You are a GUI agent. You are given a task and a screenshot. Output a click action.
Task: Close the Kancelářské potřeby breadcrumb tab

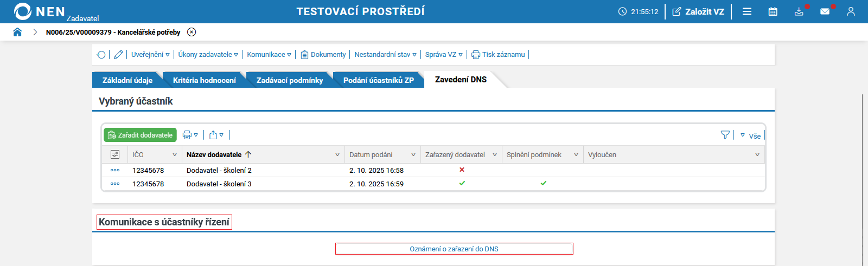click(192, 32)
